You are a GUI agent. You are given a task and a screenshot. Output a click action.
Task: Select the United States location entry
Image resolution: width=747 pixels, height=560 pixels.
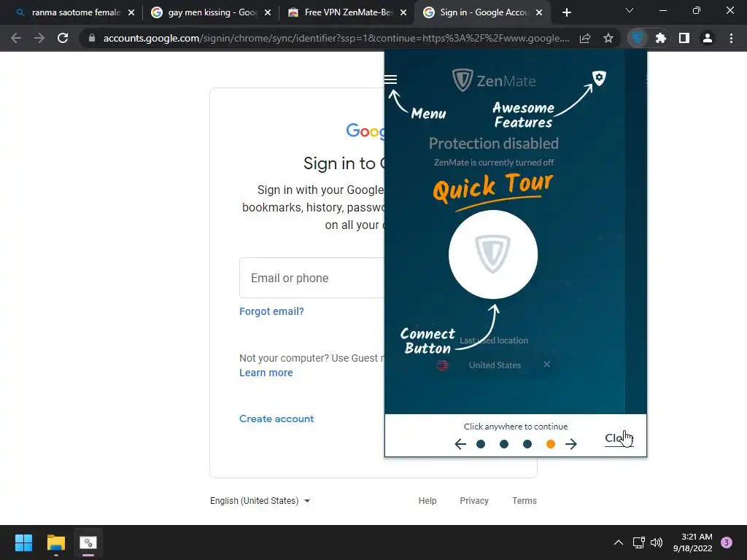pos(495,365)
